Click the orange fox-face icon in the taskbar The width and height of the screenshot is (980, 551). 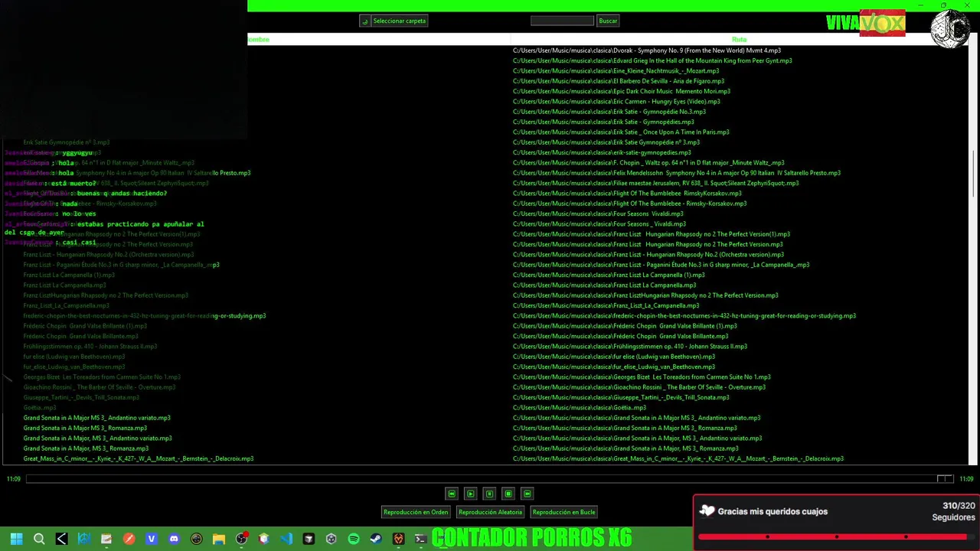398,539
